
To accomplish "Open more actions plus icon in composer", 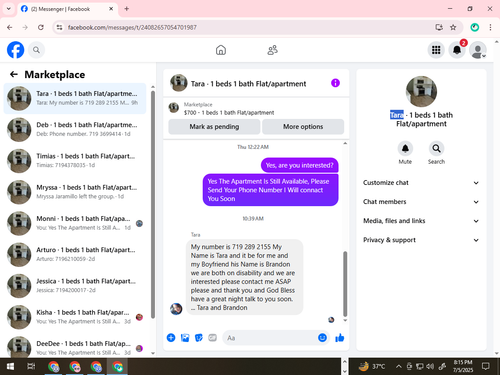I will point(171,338).
